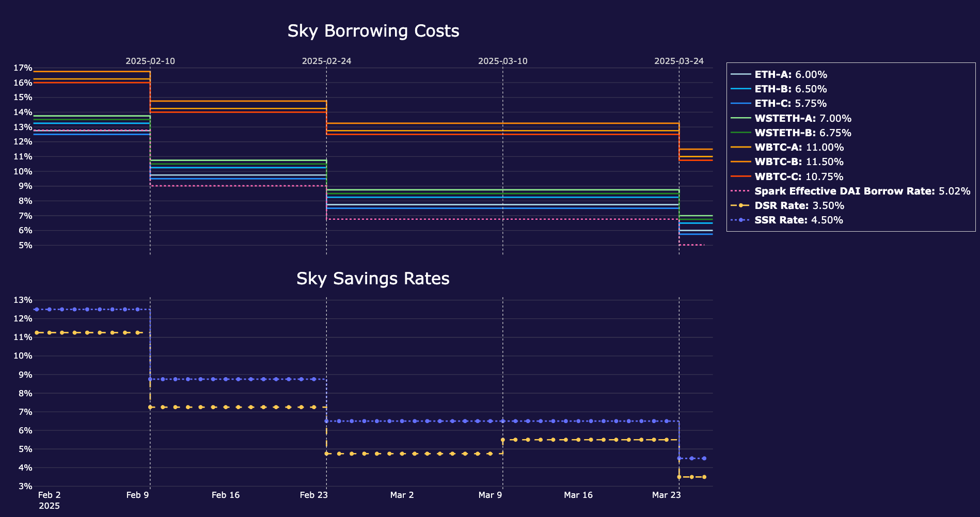Select the 2025-03-10 date annotation

coord(503,61)
